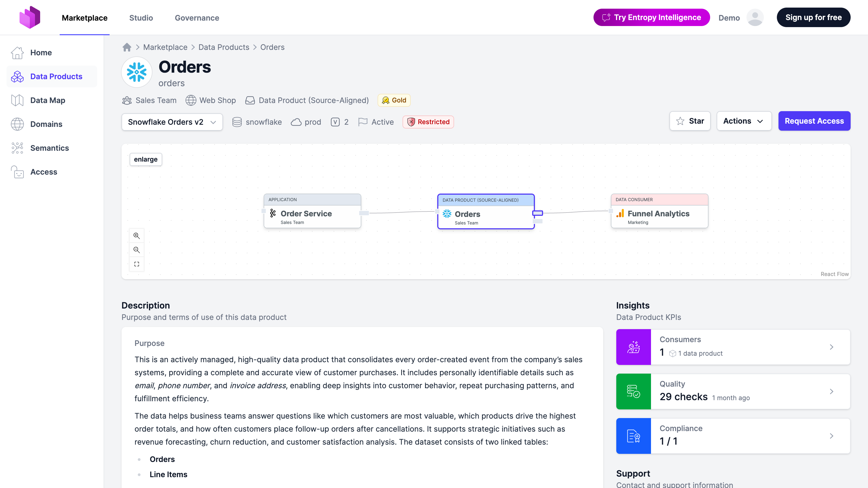Click the Data Map icon in sidebar

17,100
